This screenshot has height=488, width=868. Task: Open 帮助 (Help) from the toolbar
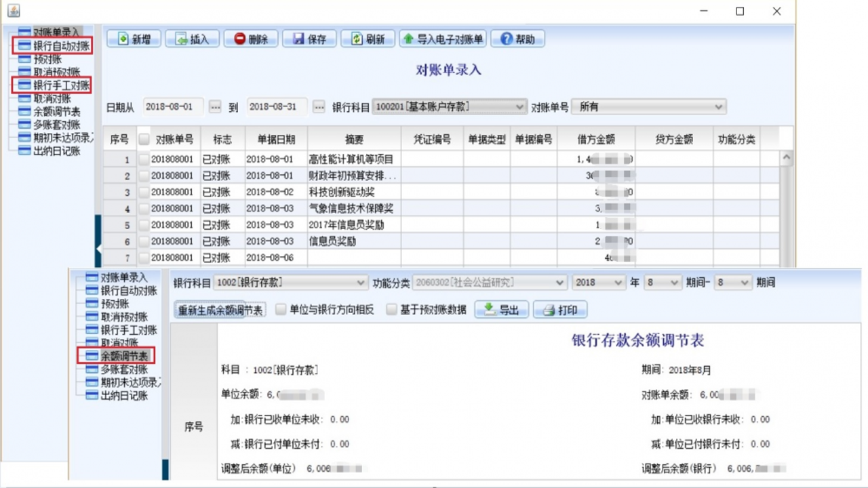517,39
